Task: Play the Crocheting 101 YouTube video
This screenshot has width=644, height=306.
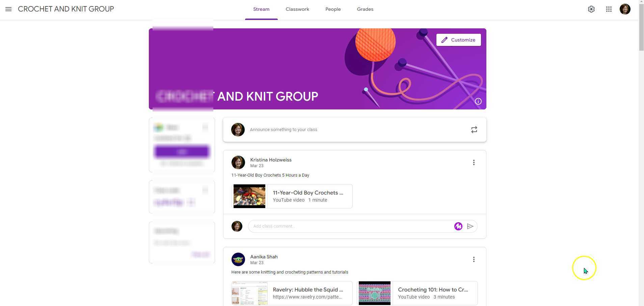Action: (417, 293)
